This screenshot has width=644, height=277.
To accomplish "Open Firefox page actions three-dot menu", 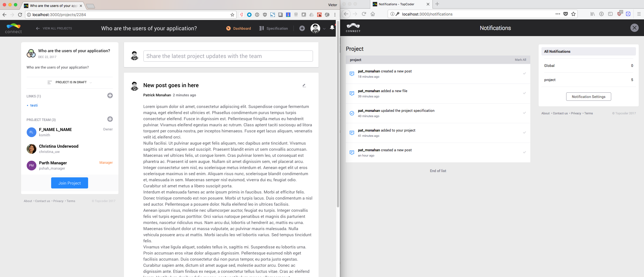I will pos(558,14).
